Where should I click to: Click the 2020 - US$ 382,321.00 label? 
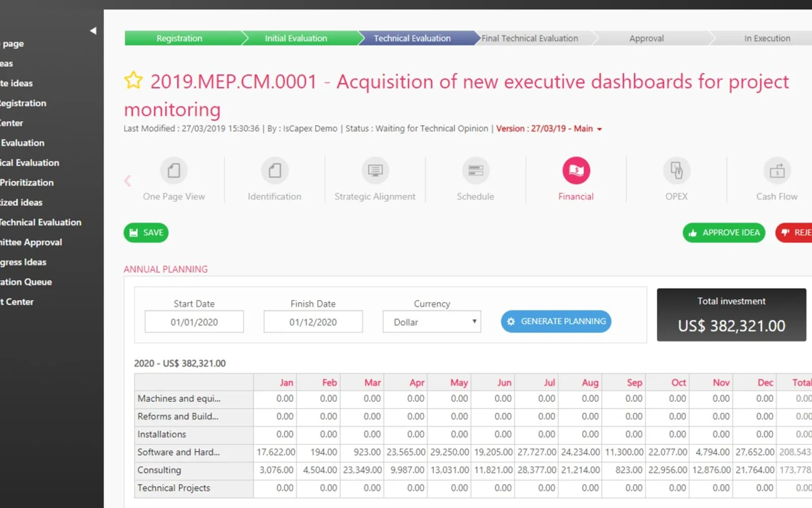coord(180,363)
